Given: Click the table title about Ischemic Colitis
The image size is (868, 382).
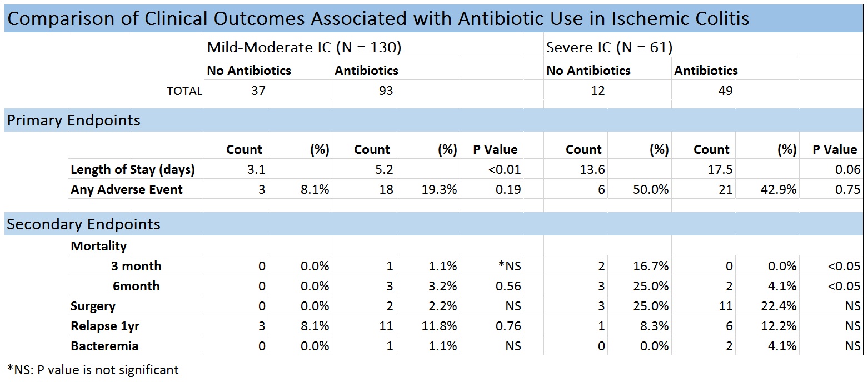Looking at the screenshot, I should (378, 19).
